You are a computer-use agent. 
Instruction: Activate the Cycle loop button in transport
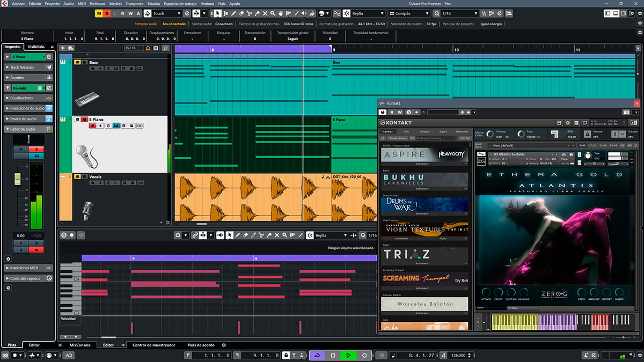(x=317, y=356)
